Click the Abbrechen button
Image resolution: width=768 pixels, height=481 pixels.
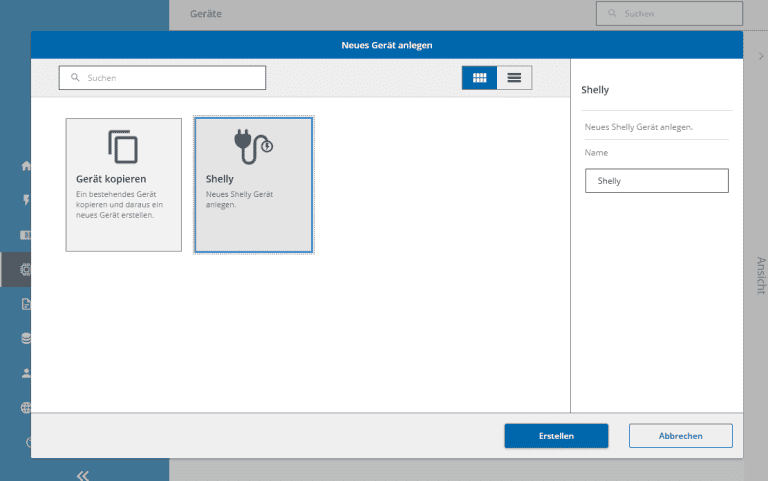click(x=681, y=436)
